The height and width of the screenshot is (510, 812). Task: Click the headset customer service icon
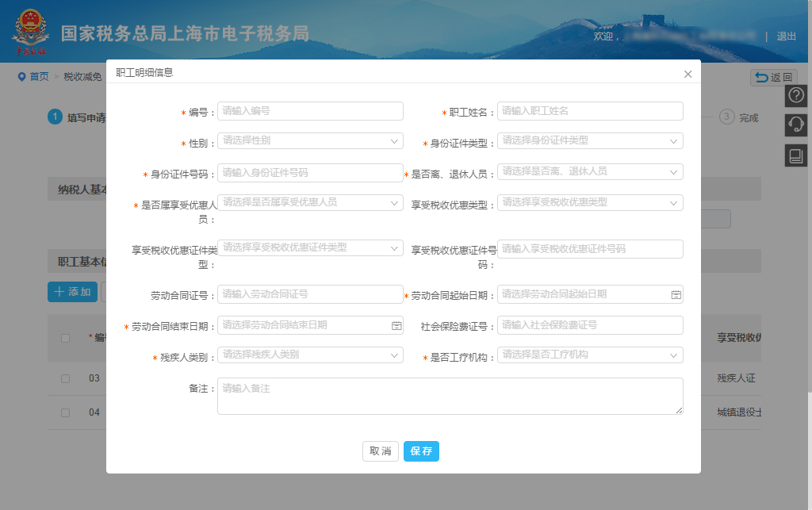795,125
